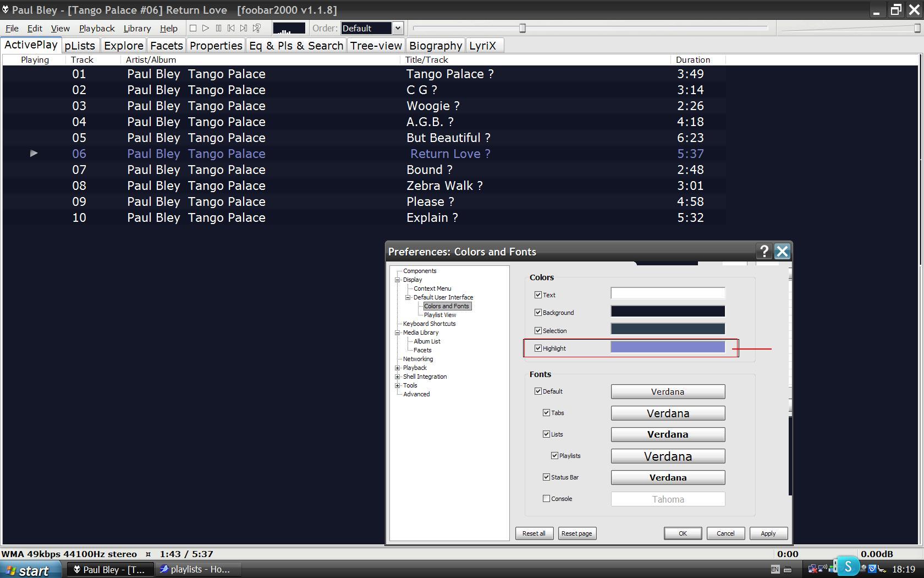Open the View menu
Image resolution: width=924 pixels, height=578 pixels.
click(61, 28)
